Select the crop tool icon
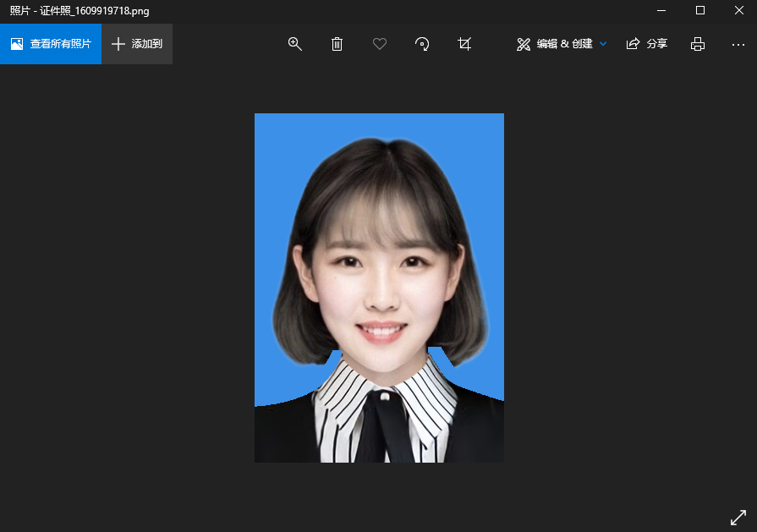 click(x=464, y=44)
